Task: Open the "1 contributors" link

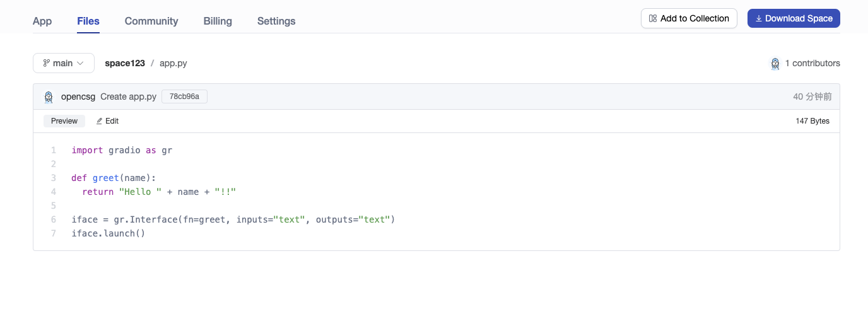Action: (812, 63)
